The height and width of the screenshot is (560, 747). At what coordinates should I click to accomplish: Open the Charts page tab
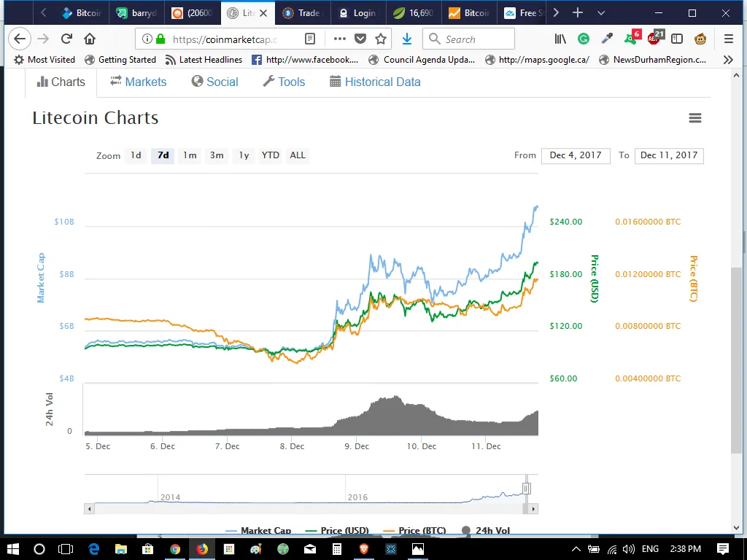(x=61, y=82)
